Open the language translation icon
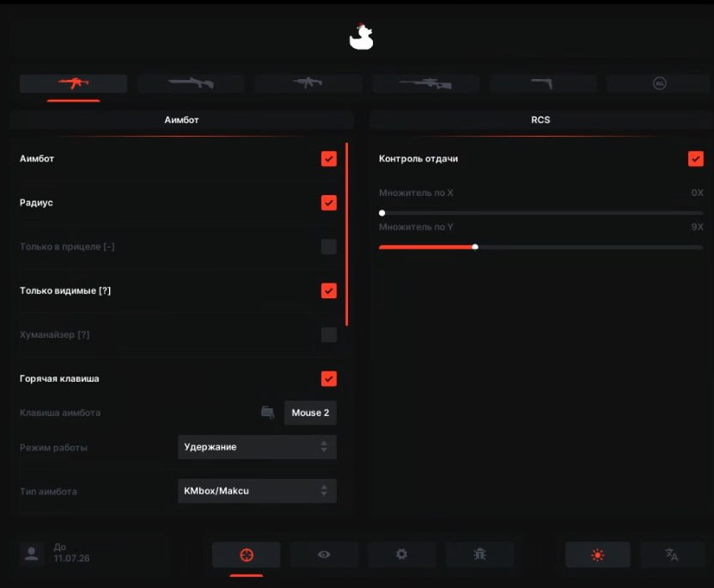The width and height of the screenshot is (714, 588). click(672, 554)
